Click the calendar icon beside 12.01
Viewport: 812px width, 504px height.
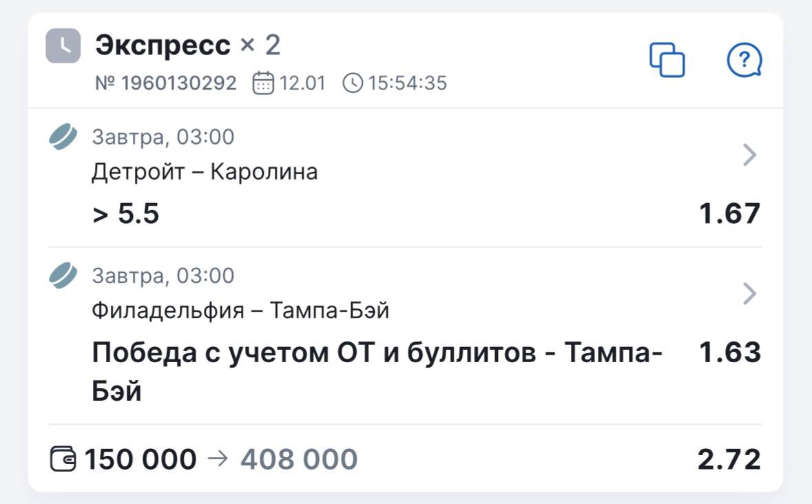[x=263, y=83]
